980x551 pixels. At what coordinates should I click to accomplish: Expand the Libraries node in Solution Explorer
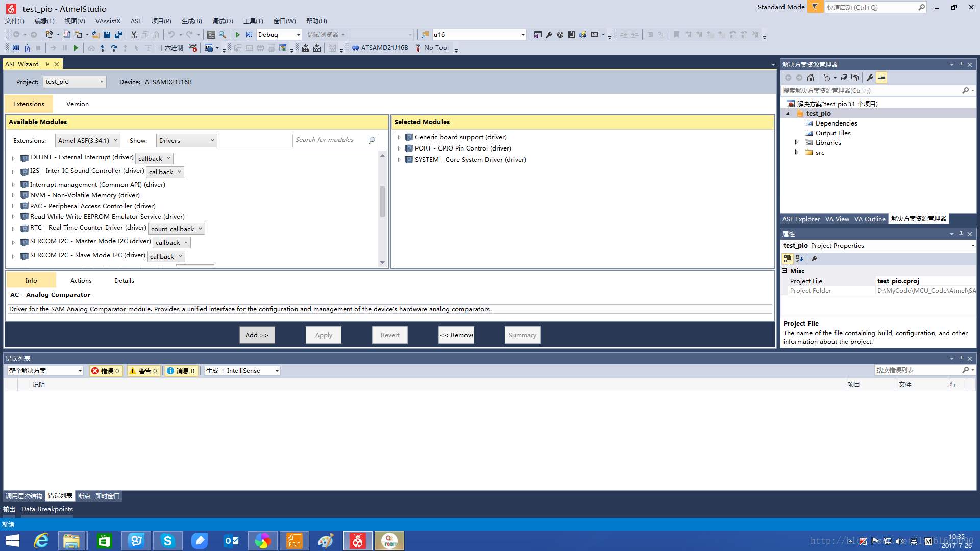(796, 142)
